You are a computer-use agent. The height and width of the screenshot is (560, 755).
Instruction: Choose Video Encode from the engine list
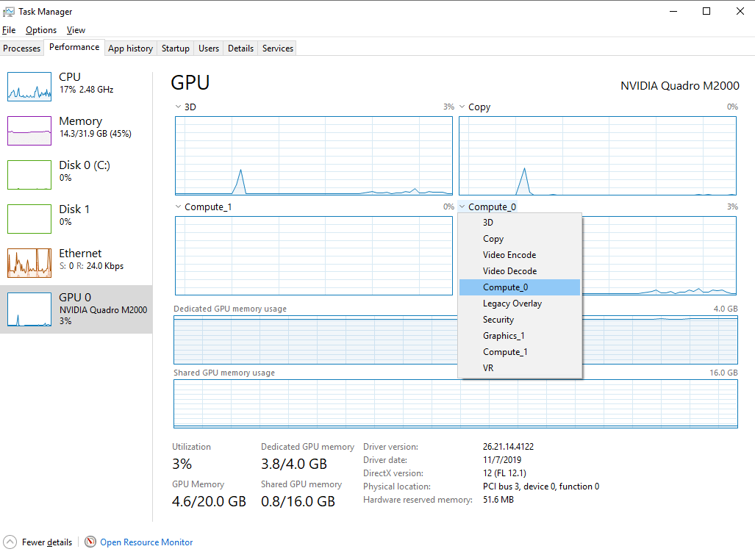click(x=520, y=255)
